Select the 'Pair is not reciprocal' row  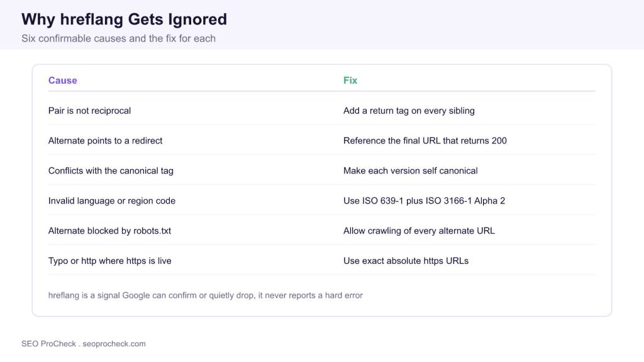pos(321,111)
